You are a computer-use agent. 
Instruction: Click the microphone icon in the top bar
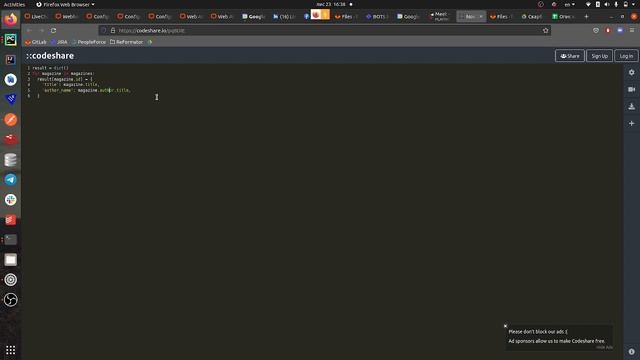(x=616, y=4)
